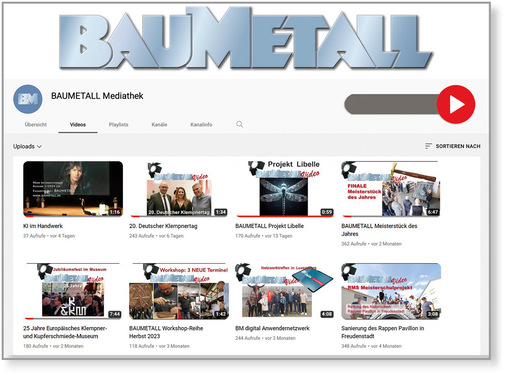
Task: Open BAUMETALL Meisterstück des Jahres title
Action: click(x=379, y=230)
